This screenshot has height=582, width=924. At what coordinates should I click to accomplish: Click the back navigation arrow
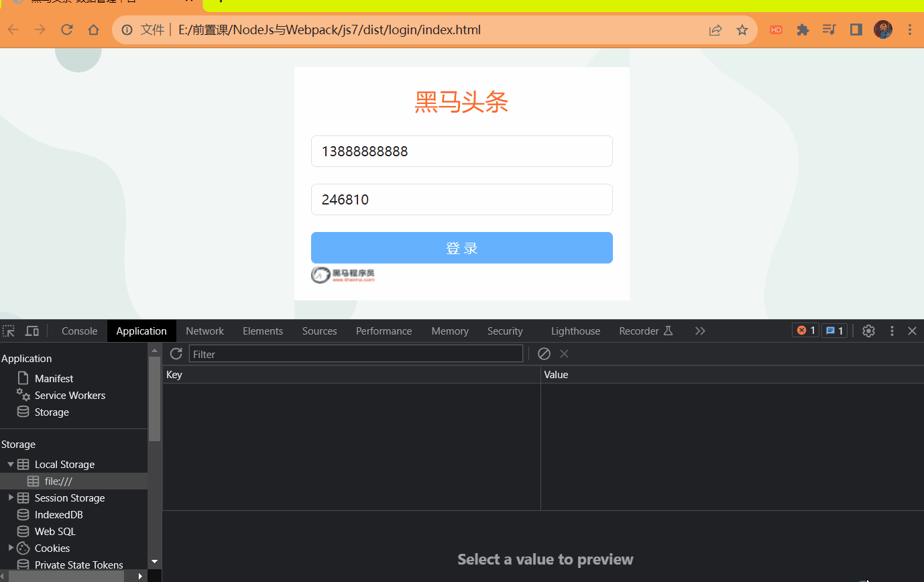point(13,30)
